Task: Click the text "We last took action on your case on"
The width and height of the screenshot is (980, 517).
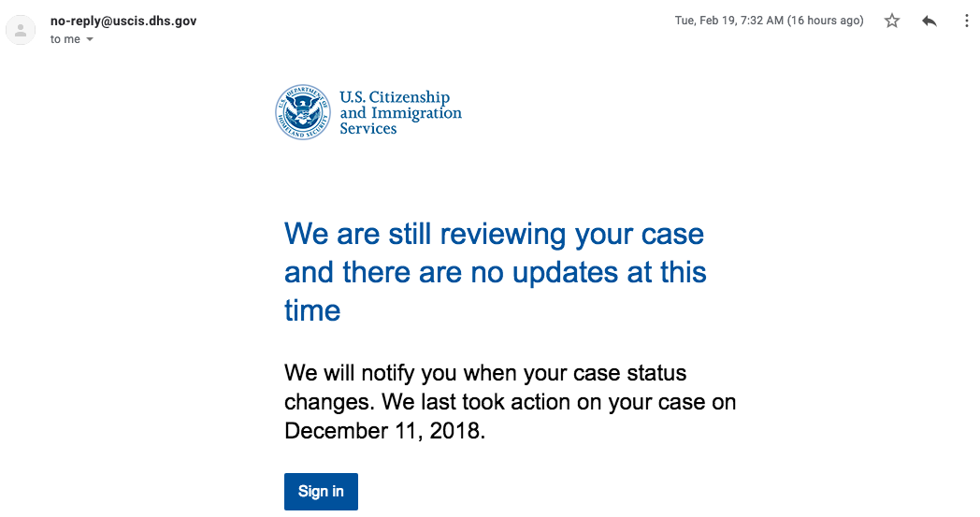Action: (559, 402)
